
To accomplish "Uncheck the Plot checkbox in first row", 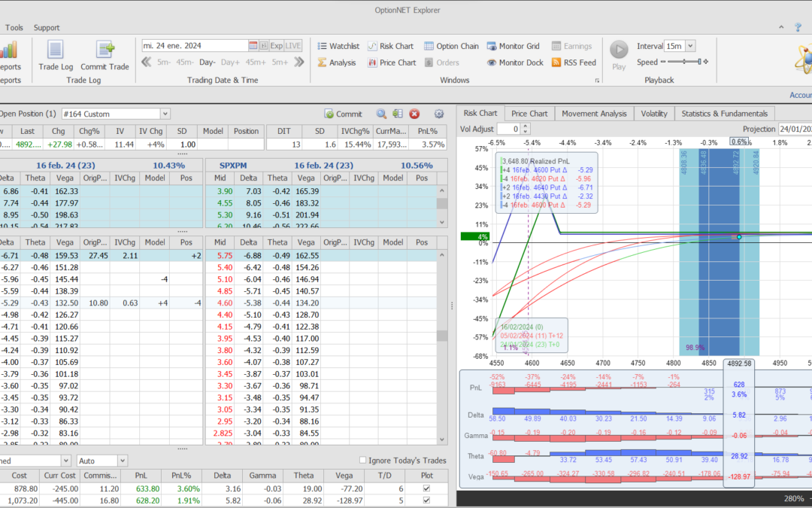I will pyautogui.click(x=427, y=489).
